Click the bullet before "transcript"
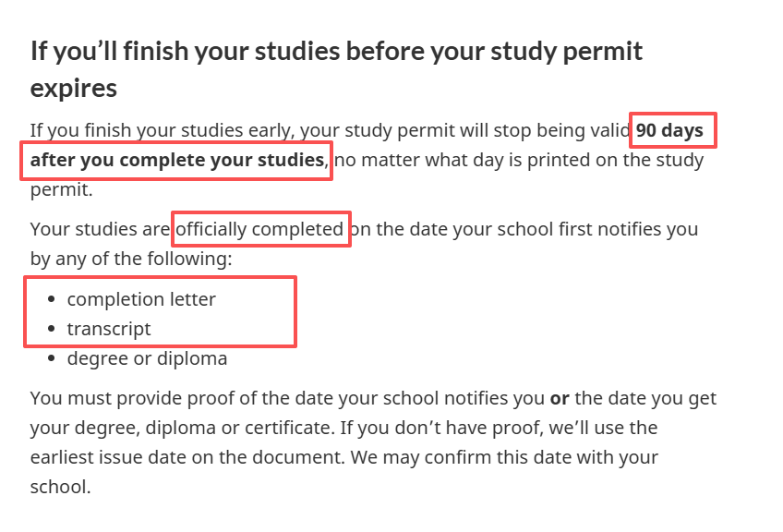Image resolution: width=783 pixels, height=532 pixels. point(49,330)
